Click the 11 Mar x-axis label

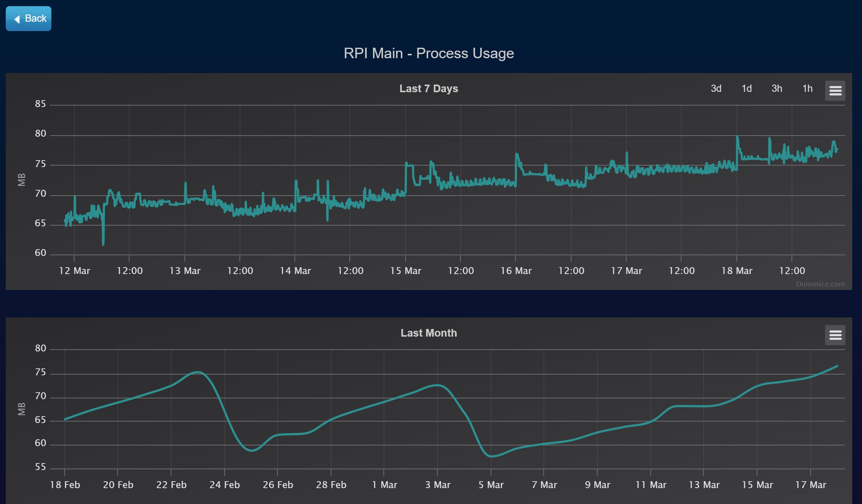(651, 485)
